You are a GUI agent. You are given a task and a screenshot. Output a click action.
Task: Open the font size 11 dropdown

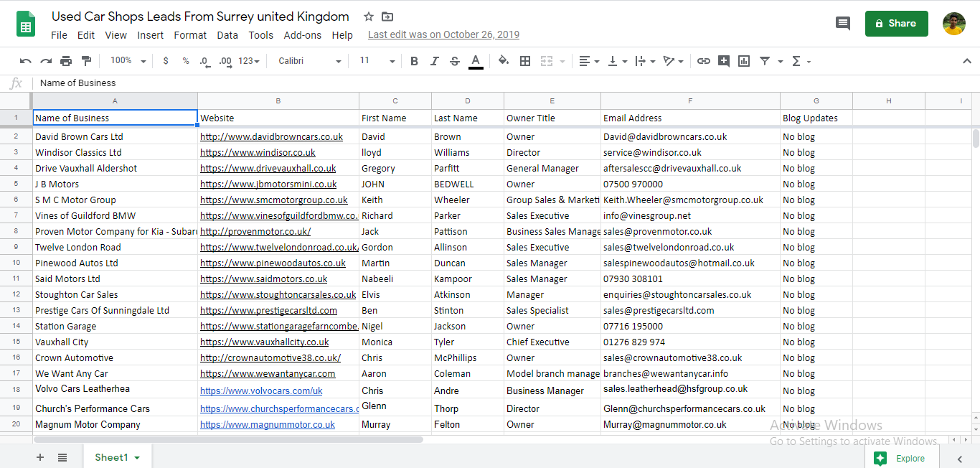click(x=377, y=61)
